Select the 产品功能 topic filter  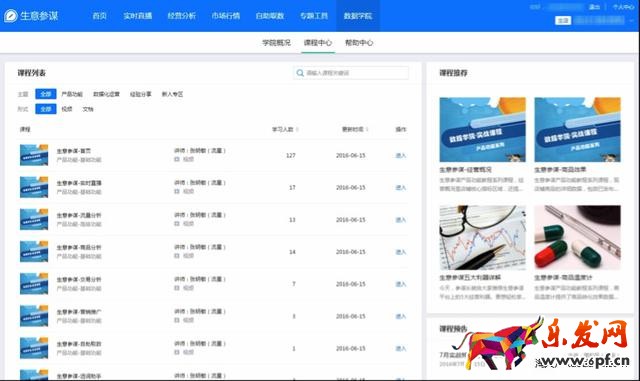(72, 94)
